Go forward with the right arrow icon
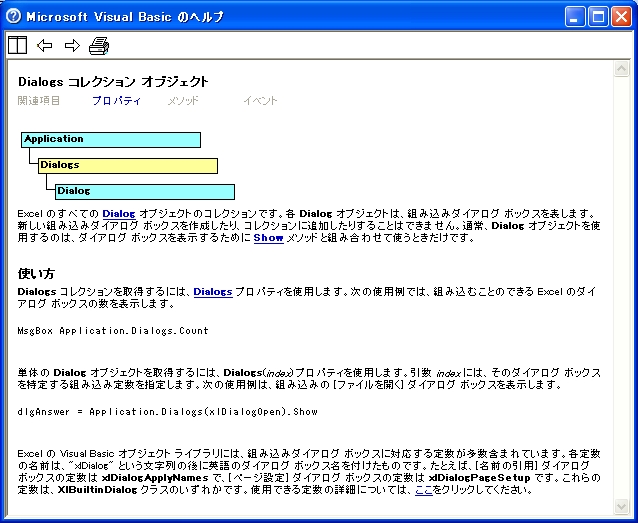This screenshot has height=523, width=638. pyautogui.click(x=72, y=45)
